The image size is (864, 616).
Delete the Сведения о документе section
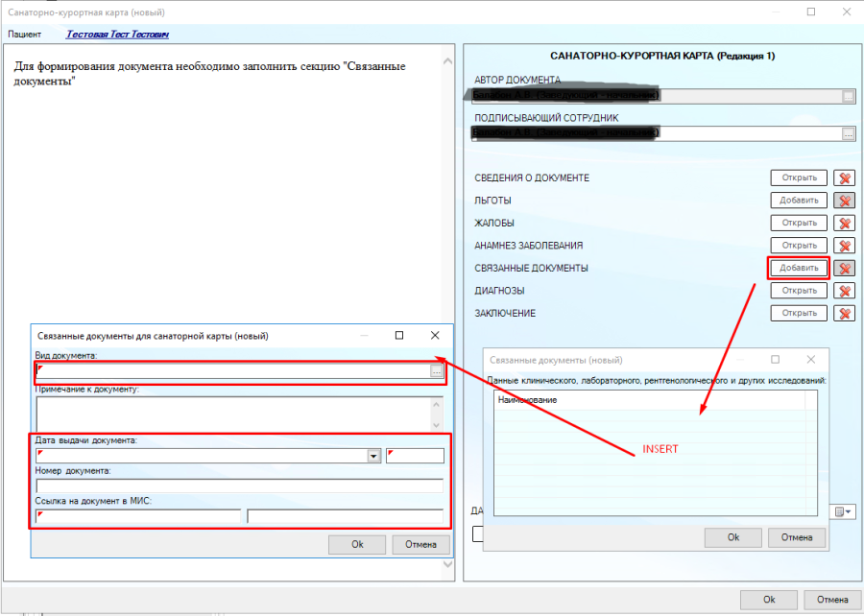[x=844, y=178]
